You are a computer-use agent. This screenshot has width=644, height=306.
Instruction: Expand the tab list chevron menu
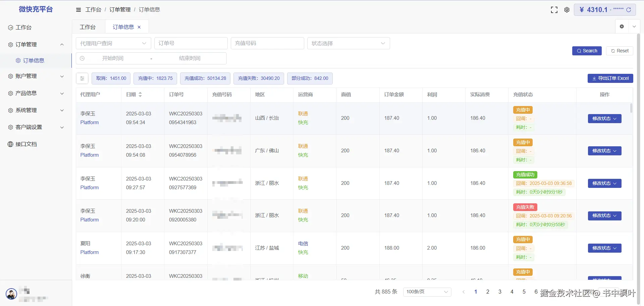[x=634, y=27]
